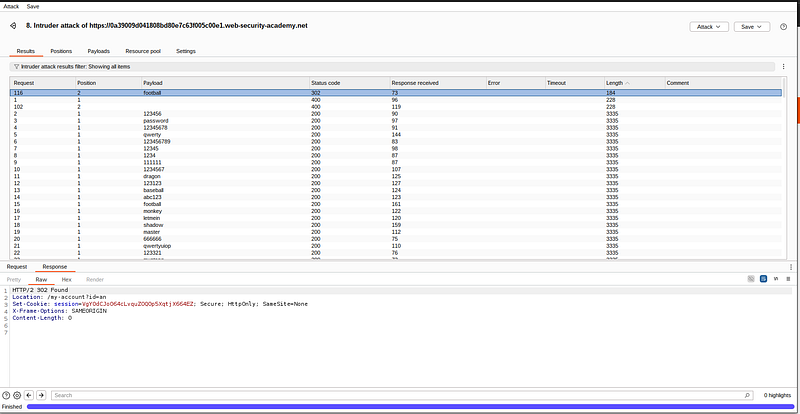This screenshot has height=414, width=800.
Task: Sort by the Length column header
Action: [634, 83]
